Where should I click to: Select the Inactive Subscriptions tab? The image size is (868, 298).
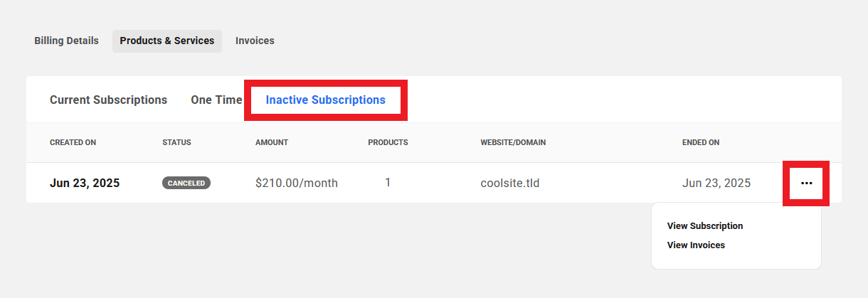[325, 100]
